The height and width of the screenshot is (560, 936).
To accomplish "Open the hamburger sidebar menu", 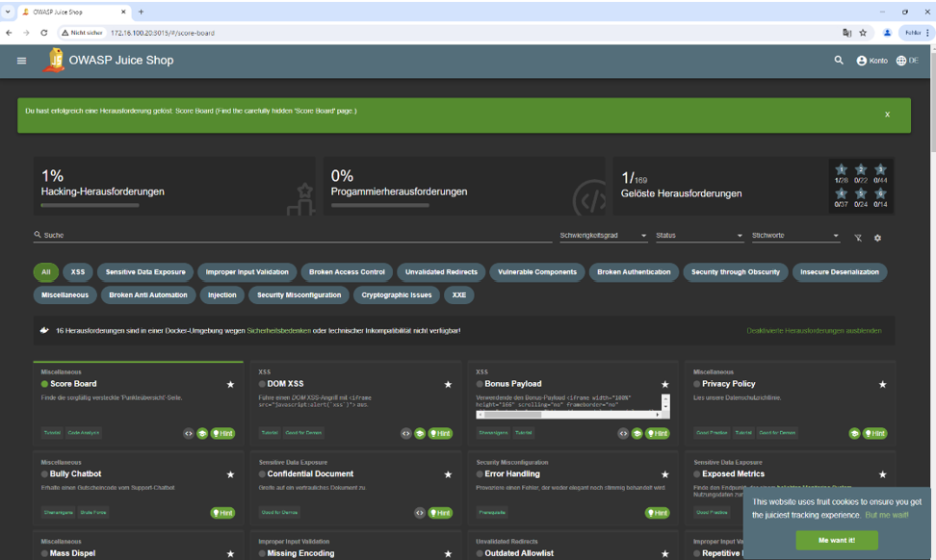I will point(21,61).
